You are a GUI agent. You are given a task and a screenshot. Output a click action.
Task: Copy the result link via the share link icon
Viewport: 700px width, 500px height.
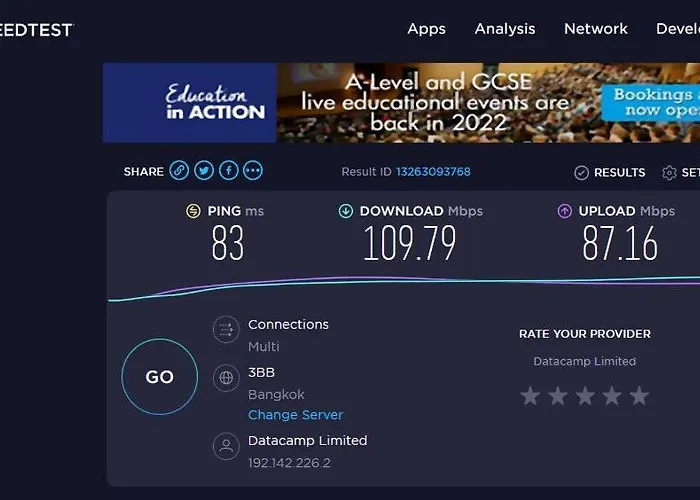pos(179,171)
